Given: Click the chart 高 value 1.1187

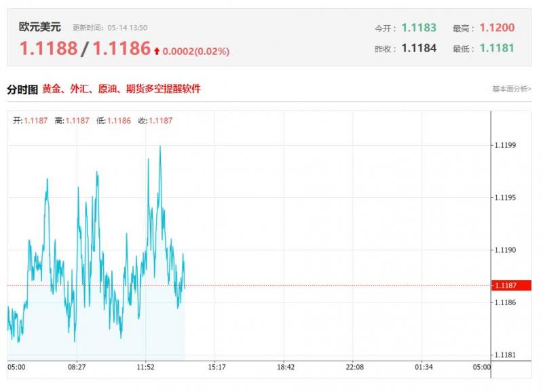Looking at the screenshot, I should point(77,121).
